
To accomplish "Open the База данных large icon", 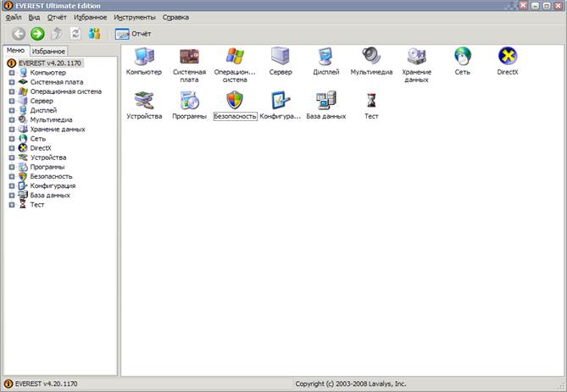I will tap(325, 101).
